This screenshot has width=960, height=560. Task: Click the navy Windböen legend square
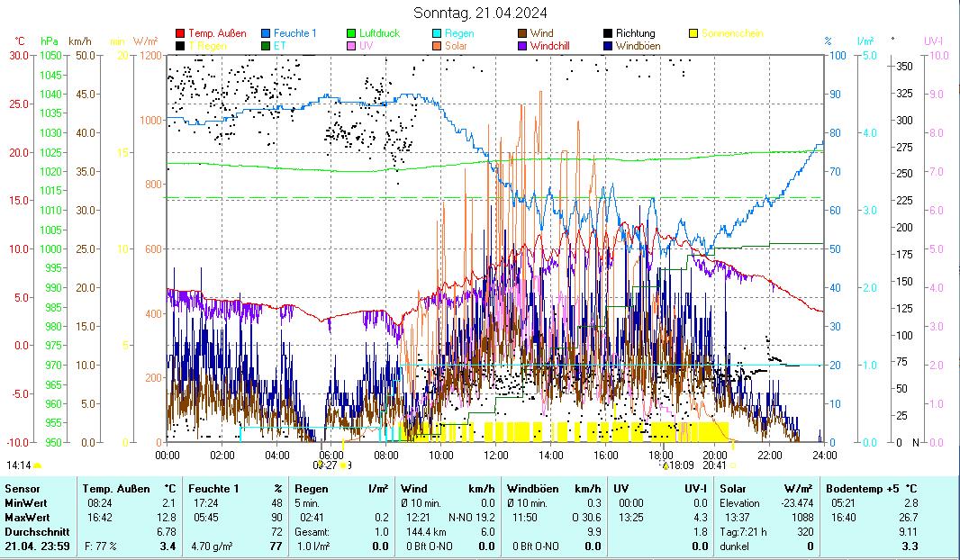(608, 46)
